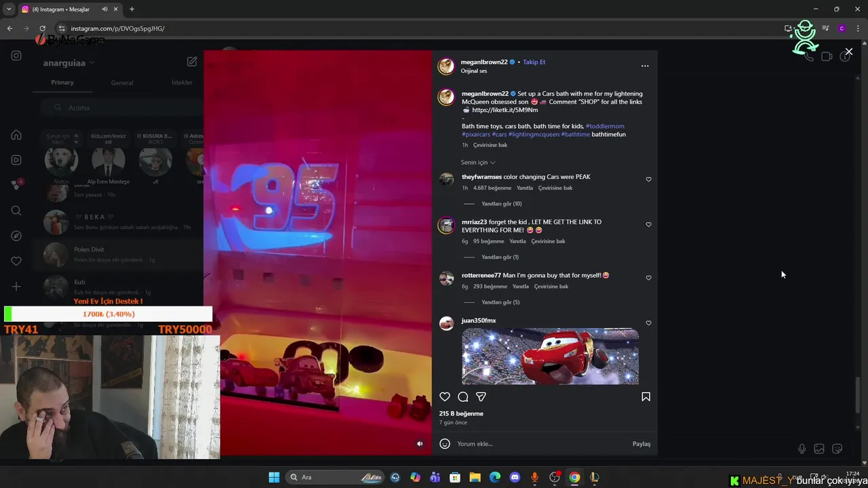Compose new message with pencil icon
Viewport: 868px width, 488px height.
pyautogui.click(x=192, y=62)
